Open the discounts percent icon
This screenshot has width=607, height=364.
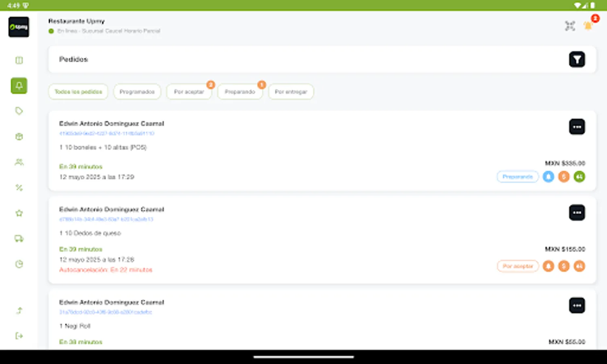pyautogui.click(x=19, y=188)
